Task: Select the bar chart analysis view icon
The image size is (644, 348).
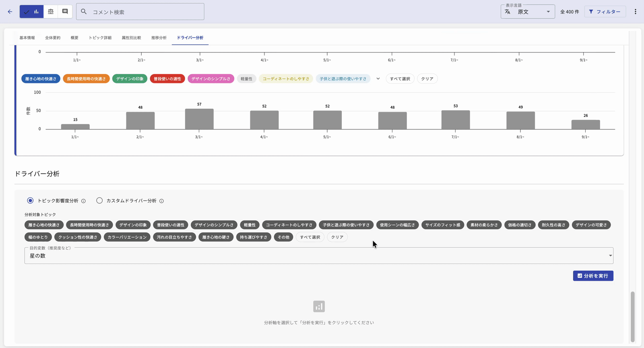Action: (x=31, y=12)
